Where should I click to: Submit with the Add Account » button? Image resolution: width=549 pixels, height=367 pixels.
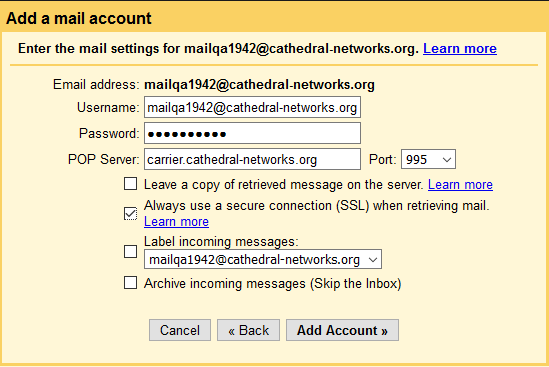point(342,330)
